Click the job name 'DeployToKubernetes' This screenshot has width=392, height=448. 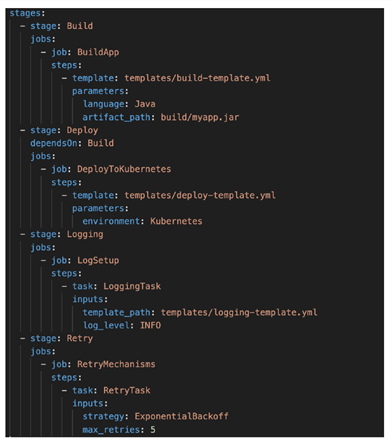[x=124, y=169]
